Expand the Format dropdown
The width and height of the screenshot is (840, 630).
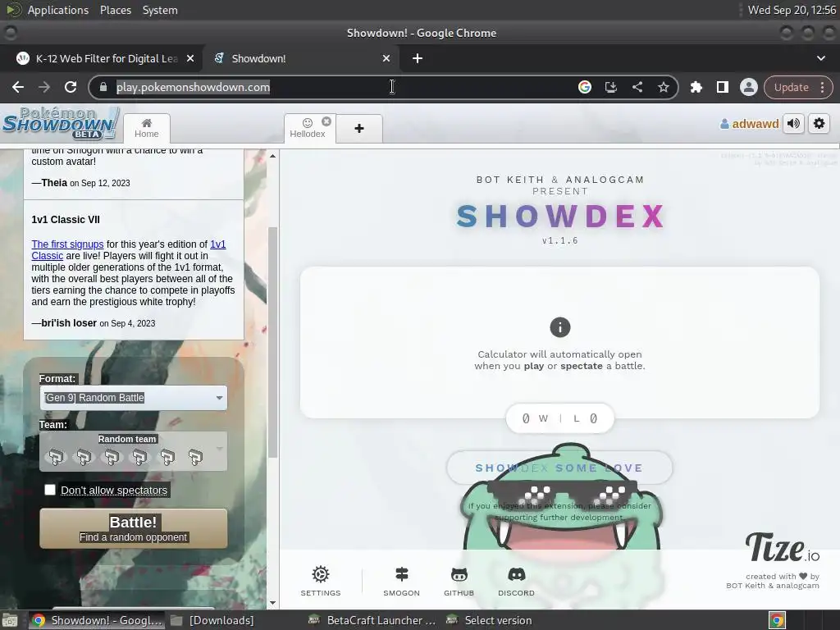[134, 398]
